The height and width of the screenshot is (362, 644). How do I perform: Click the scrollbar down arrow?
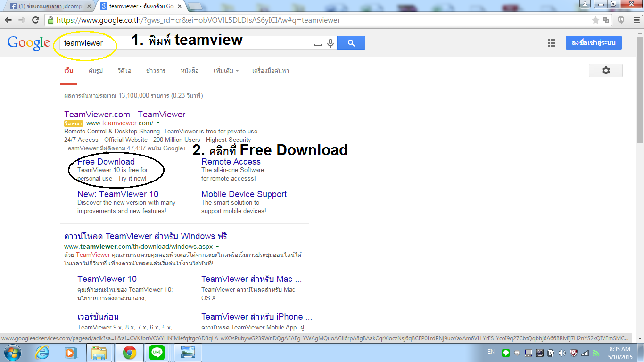[x=640, y=339]
